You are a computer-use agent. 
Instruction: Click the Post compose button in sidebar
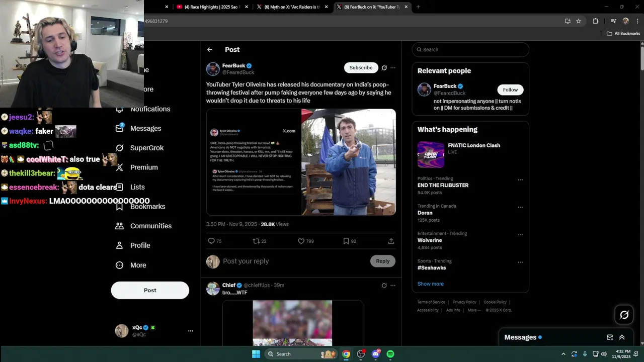point(150,290)
